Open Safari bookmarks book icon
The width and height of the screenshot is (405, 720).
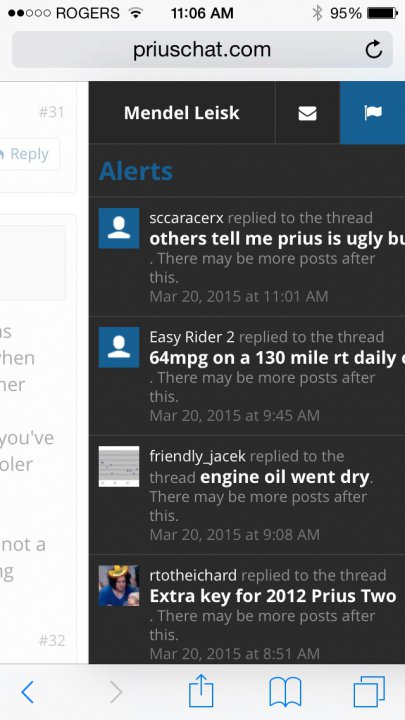[285, 692]
